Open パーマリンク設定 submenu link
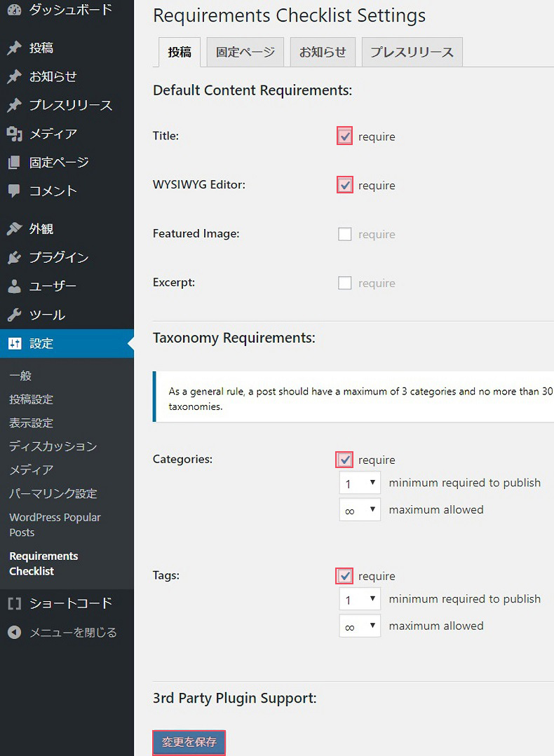 [53, 493]
